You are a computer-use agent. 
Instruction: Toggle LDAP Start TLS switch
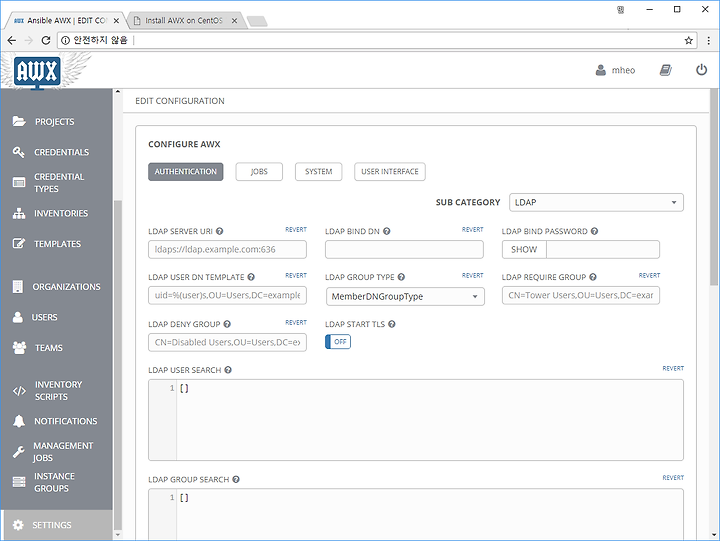pos(338,342)
